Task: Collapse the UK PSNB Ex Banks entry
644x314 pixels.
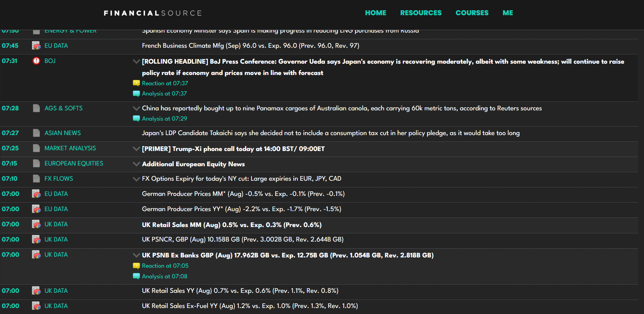Action: point(136,255)
